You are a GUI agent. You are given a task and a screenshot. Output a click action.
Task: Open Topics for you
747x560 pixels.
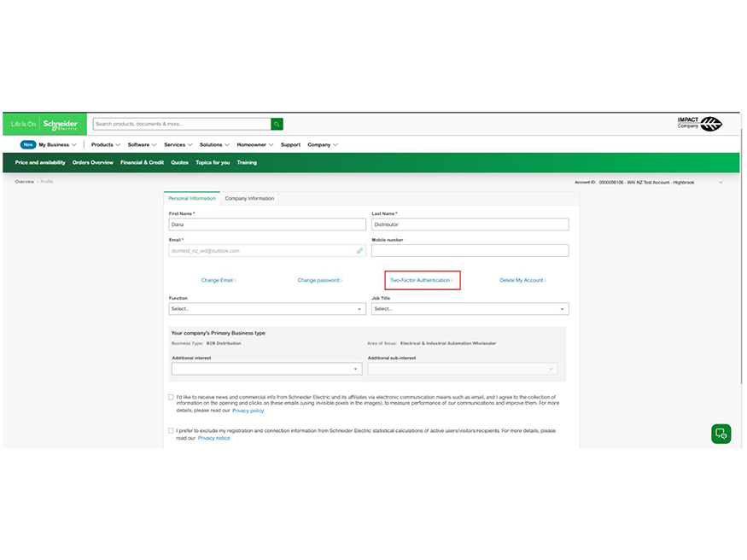pos(213,162)
